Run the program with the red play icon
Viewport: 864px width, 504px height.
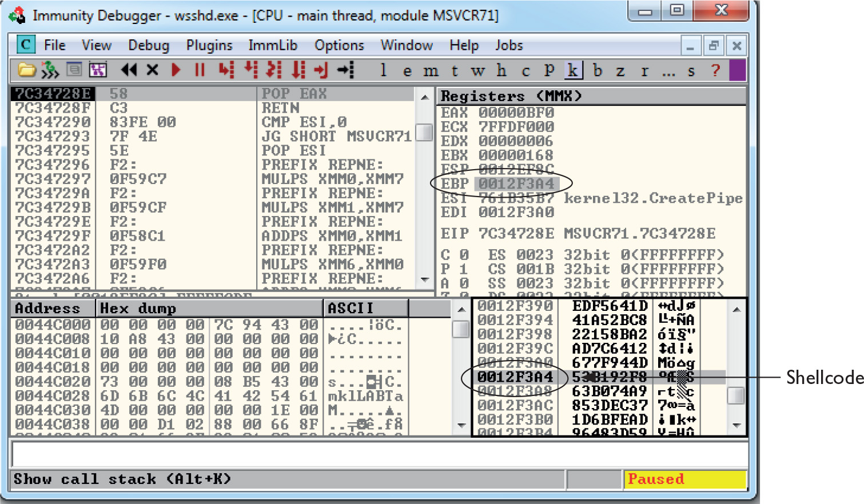176,70
